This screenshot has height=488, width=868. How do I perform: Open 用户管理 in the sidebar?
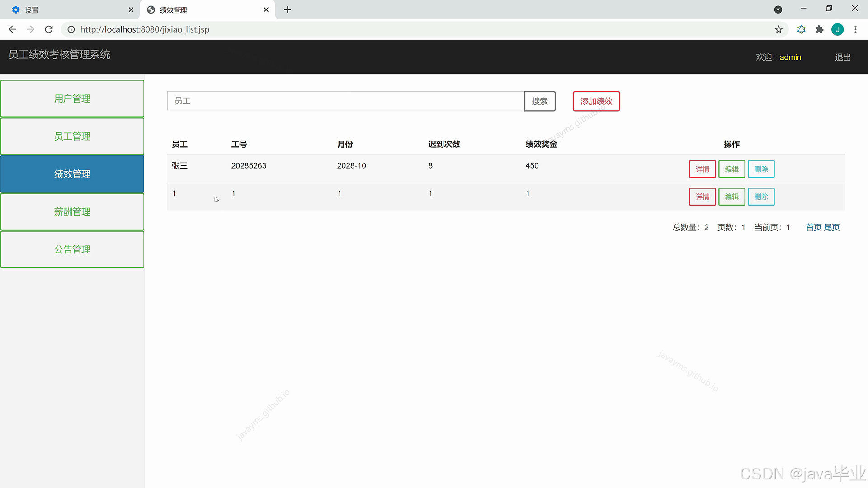(x=72, y=99)
